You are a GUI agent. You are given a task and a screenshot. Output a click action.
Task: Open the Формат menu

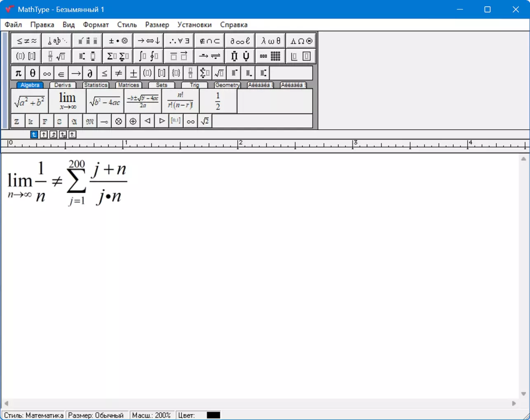96,25
